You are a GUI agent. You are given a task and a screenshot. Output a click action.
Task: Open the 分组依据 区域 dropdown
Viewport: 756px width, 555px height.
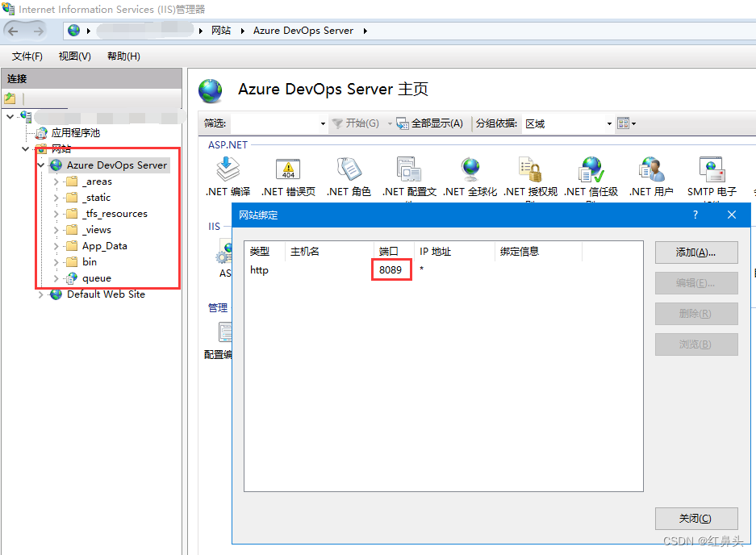click(x=609, y=123)
